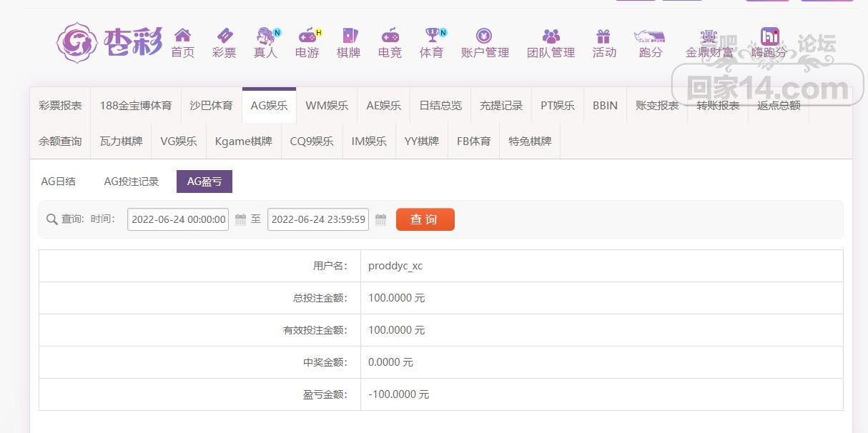The width and height of the screenshot is (868, 433).
Task: Switch to the YY棋牌 tab
Action: click(x=422, y=141)
